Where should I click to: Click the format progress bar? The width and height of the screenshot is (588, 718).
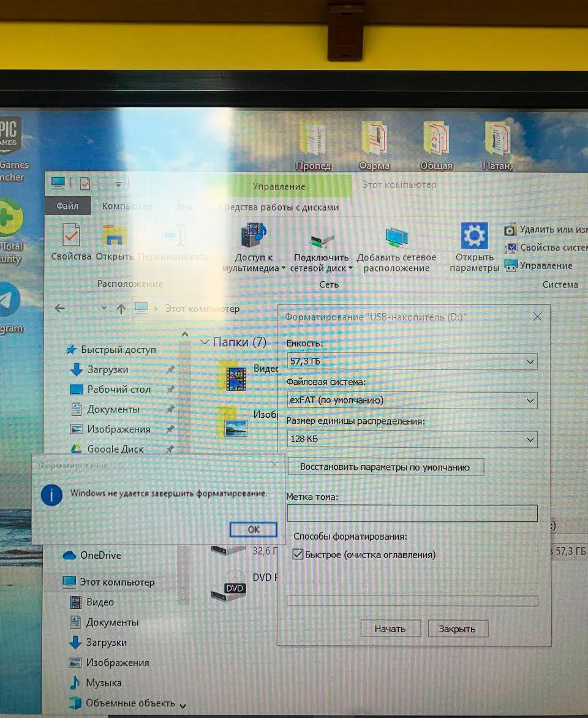pyautogui.click(x=412, y=601)
